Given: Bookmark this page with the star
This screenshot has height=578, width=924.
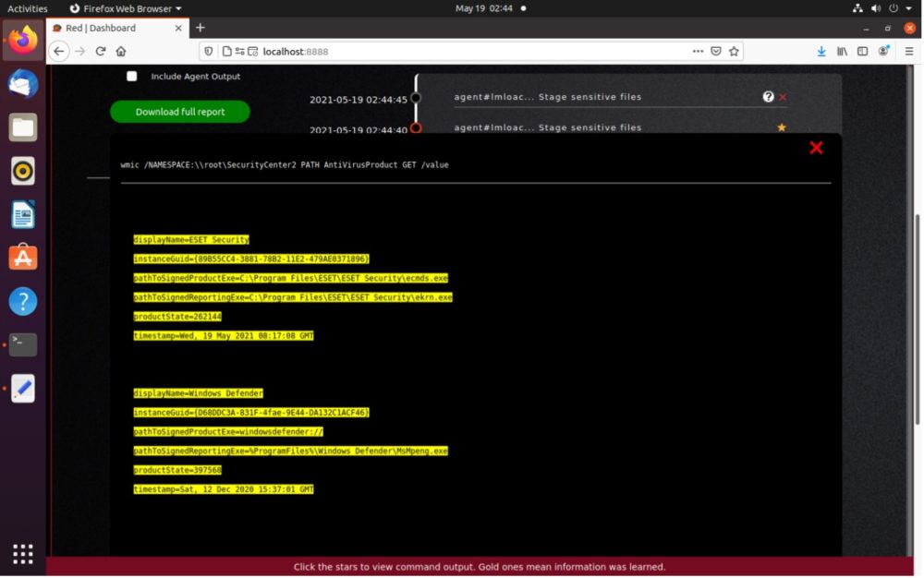Looking at the screenshot, I should pos(734,51).
